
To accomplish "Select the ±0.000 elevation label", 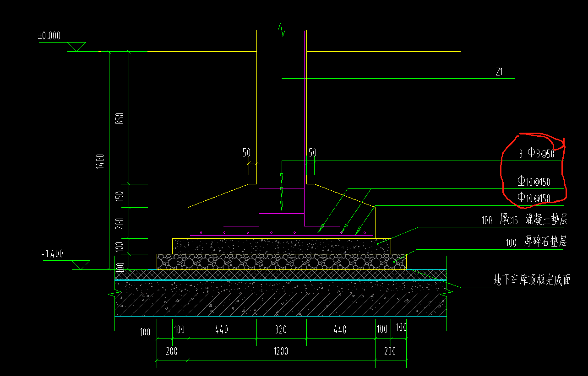I will [49, 36].
